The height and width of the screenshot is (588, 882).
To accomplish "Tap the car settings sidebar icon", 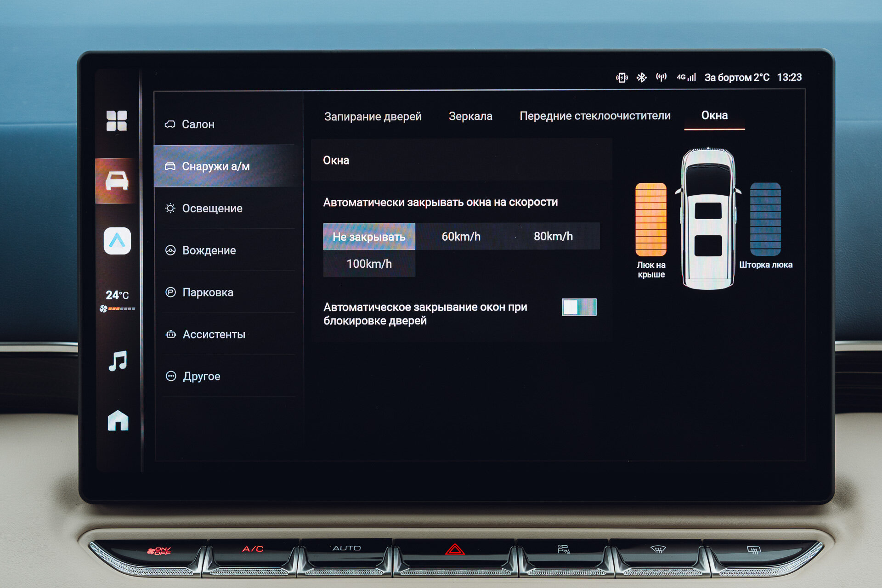I will coord(117,181).
